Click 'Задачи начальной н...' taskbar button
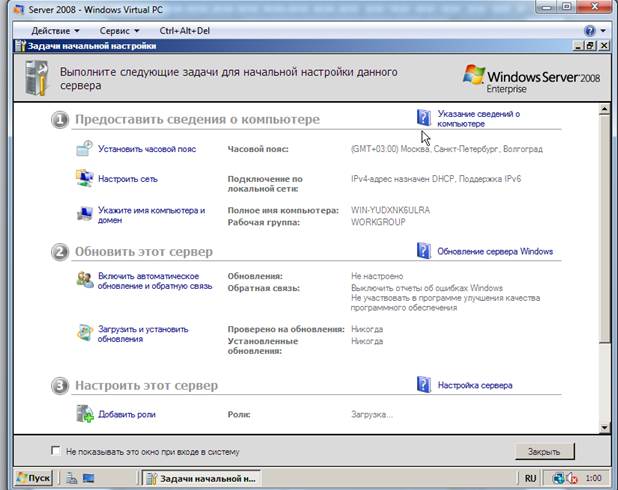The image size is (618, 490). click(x=201, y=478)
